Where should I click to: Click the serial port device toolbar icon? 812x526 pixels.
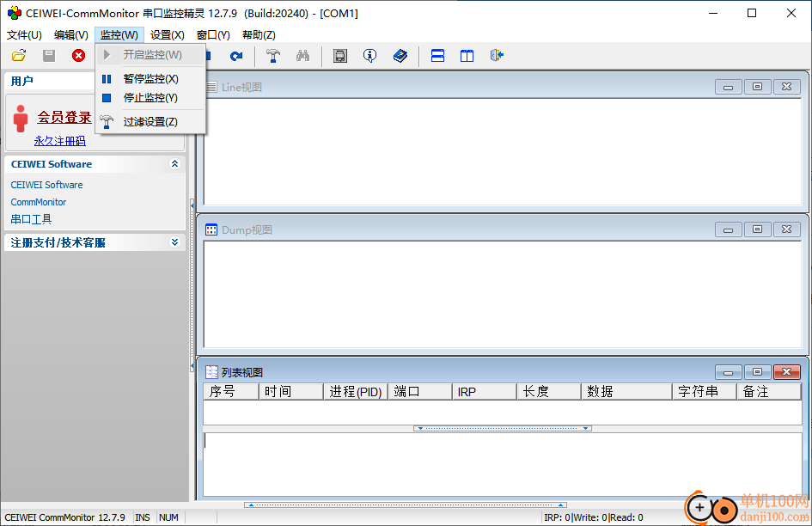click(x=340, y=56)
